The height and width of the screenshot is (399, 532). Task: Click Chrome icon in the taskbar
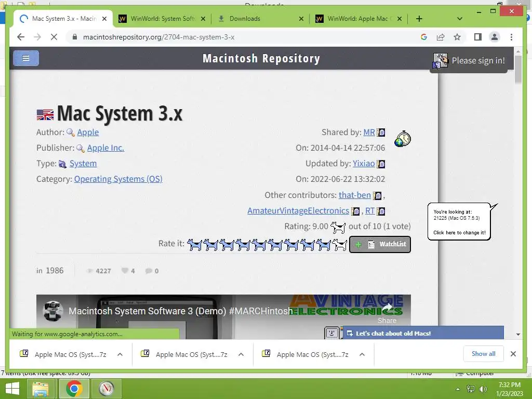(74, 389)
